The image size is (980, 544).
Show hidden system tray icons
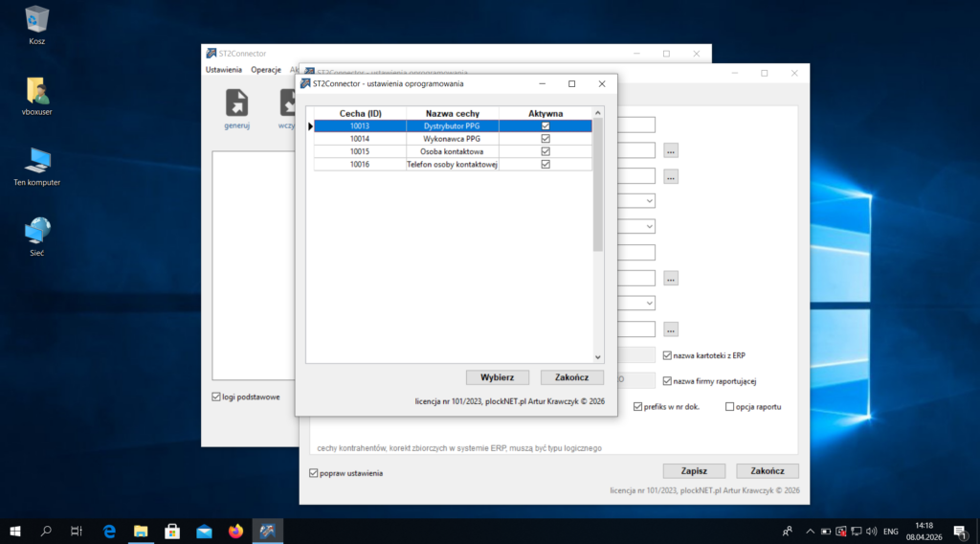click(x=810, y=531)
